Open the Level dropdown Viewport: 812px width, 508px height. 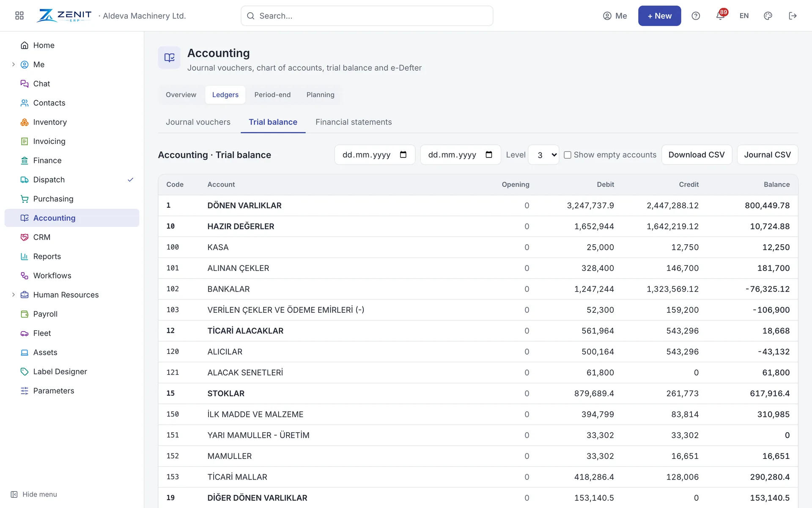[544, 155]
